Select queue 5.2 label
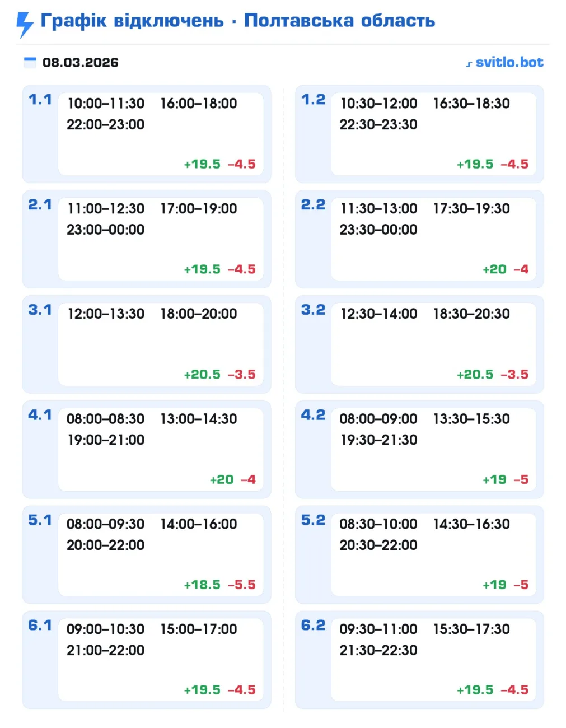The image size is (566, 728). (x=313, y=520)
